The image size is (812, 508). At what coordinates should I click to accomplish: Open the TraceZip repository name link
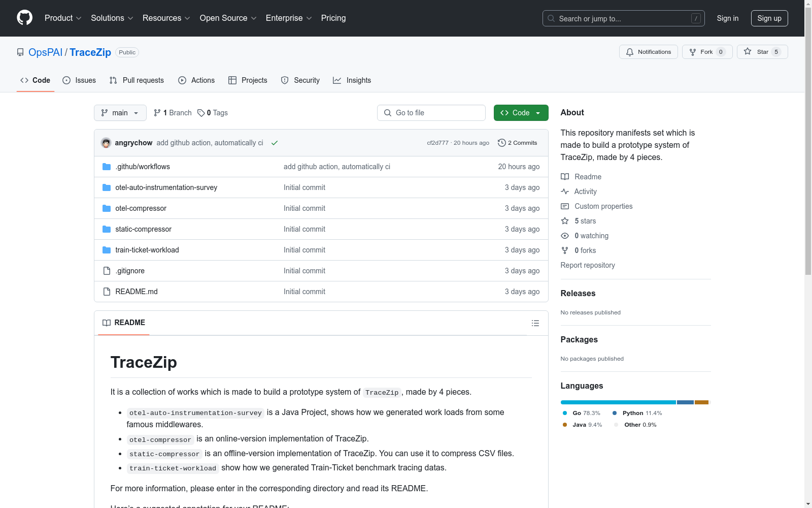click(x=90, y=52)
